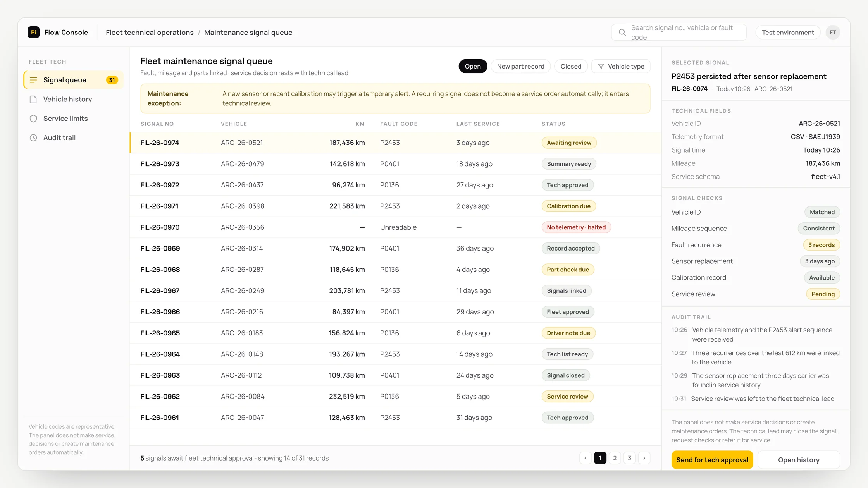This screenshot has width=868, height=488.
Task: Click the Service review status pill
Action: (567, 397)
